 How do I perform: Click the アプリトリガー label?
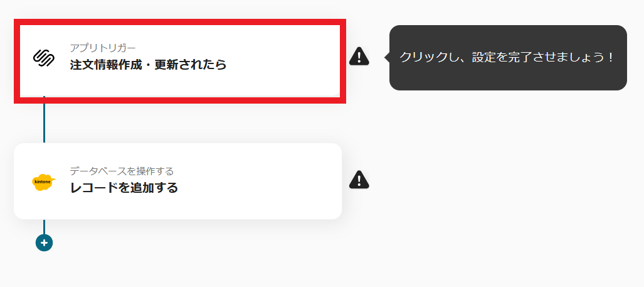[x=103, y=48]
